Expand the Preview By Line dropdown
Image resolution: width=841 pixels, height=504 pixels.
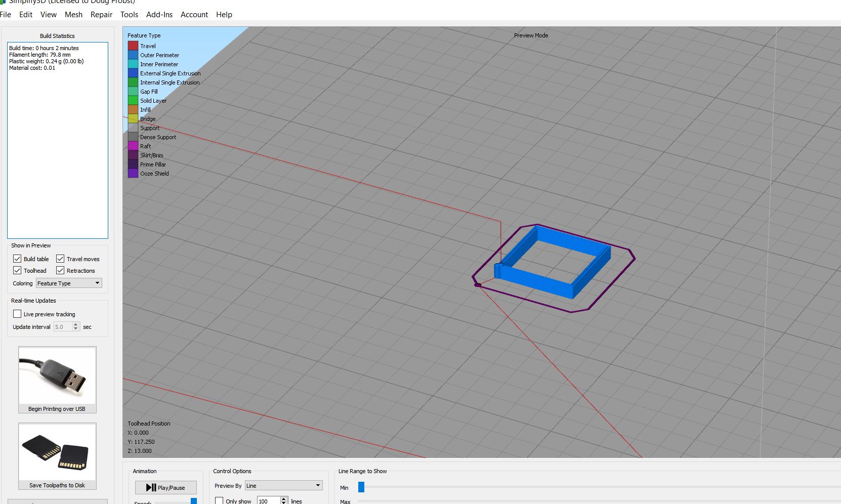(283, 486)
